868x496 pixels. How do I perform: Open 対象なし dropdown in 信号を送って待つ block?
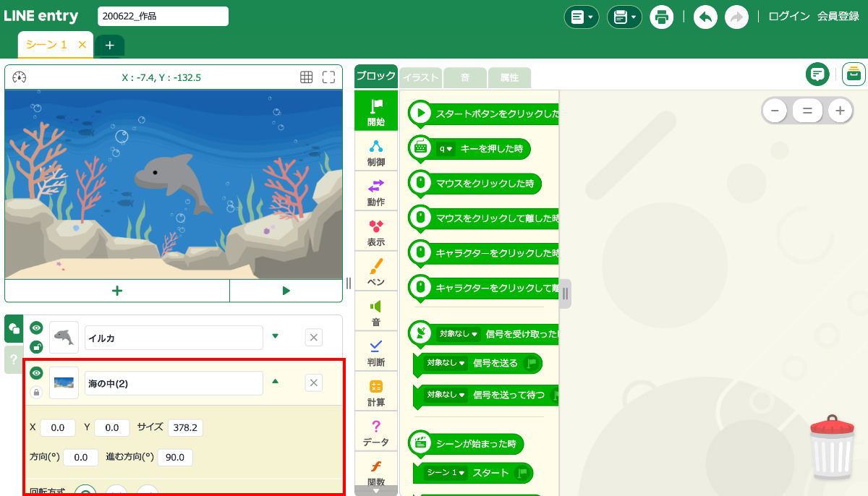tap(446, 395)
